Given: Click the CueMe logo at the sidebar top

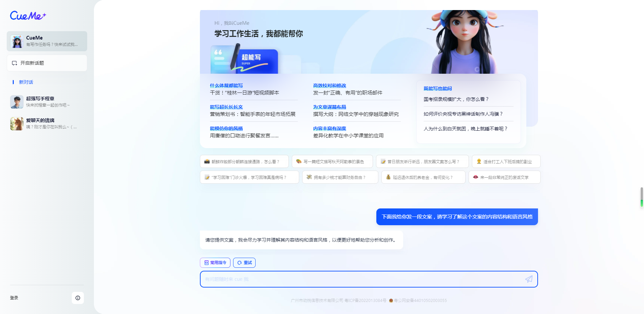Looking at the screenshot, I should pos(28,16).
